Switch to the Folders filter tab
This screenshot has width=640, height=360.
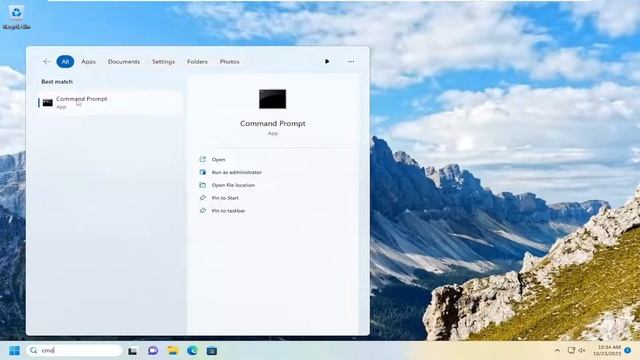pyautogui.click(x=197, y=62)
